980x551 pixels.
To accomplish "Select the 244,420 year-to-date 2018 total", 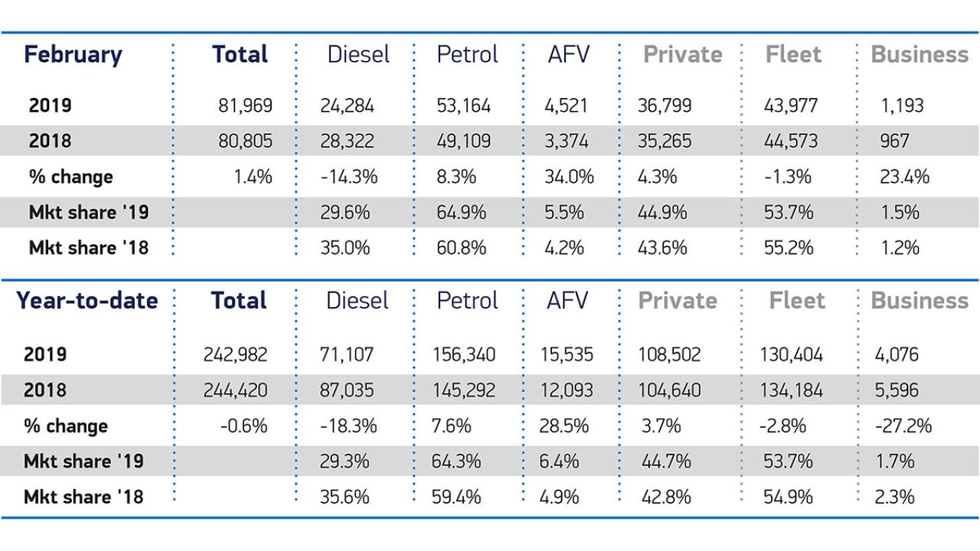I will 236,390.
